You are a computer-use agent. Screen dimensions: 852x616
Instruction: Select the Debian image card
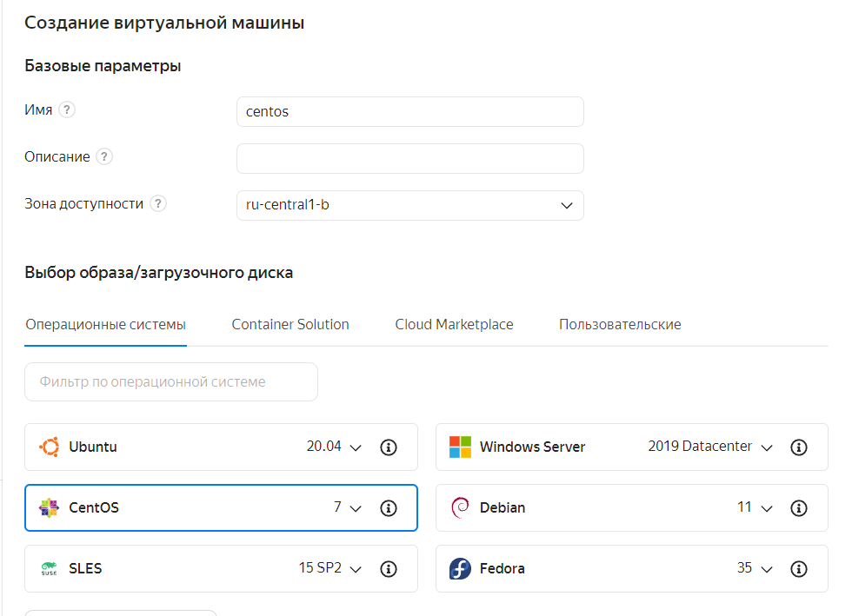632,508
